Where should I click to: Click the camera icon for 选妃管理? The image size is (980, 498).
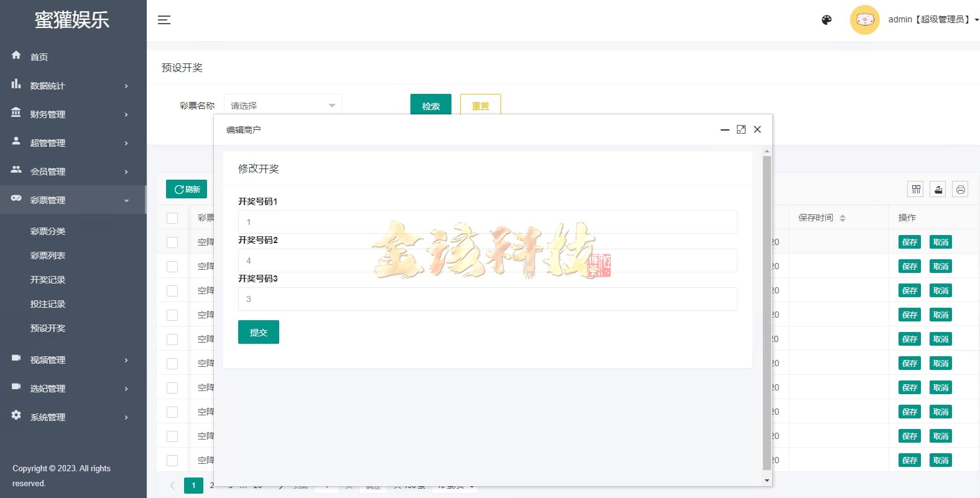tap(16, 387)
